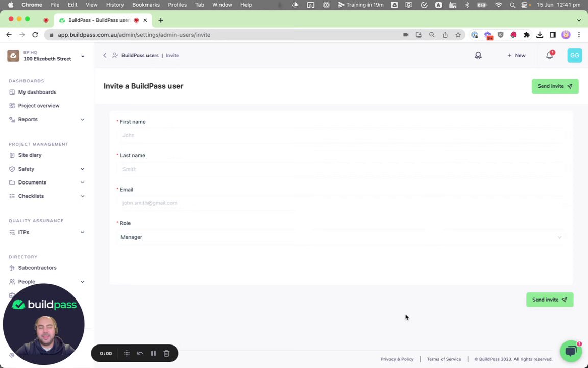Close the BuildPass browser tab
This screenshot has width=588, height=368.
pos(145,20)
